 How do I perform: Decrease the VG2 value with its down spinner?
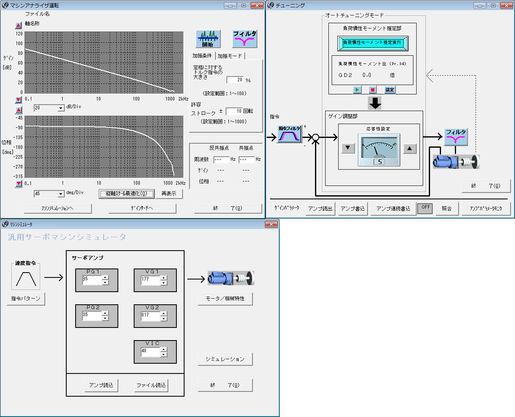(x=163, y=318)
